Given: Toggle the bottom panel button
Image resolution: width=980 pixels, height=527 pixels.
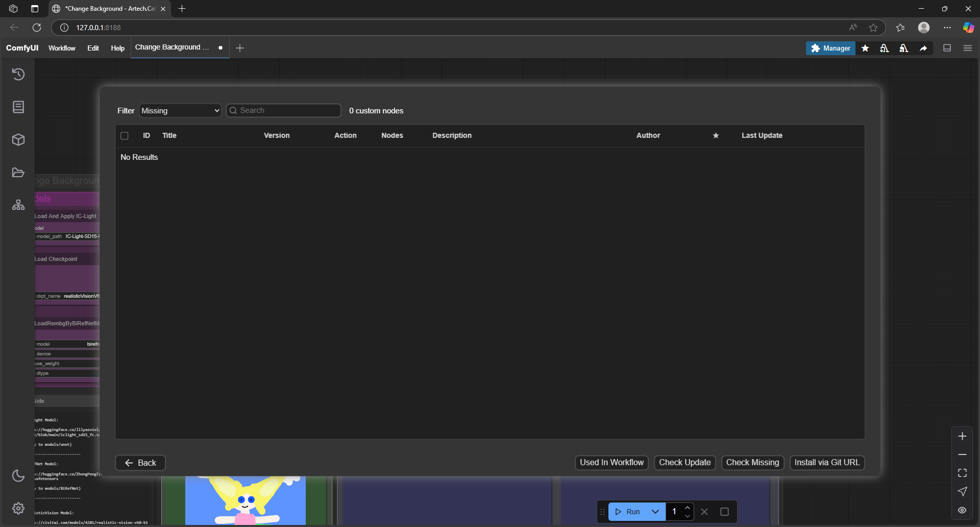Looking at the screenshot, I should click(x=947, y=48).
